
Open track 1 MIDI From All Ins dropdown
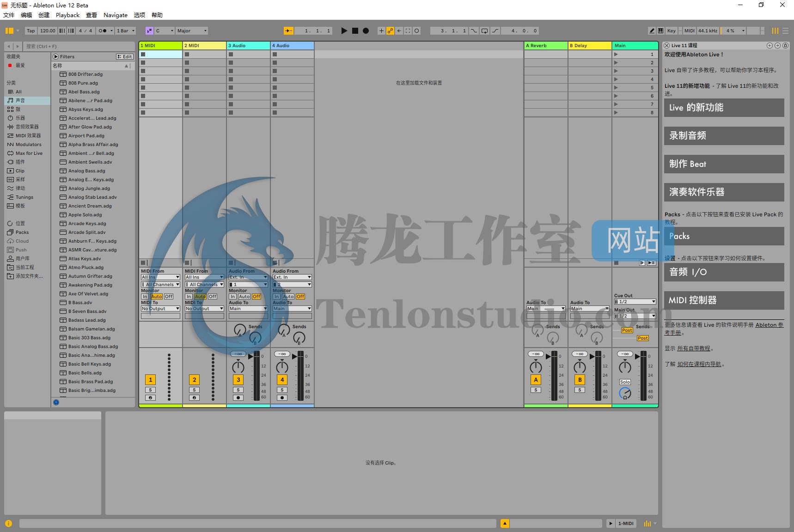point(160,277)
